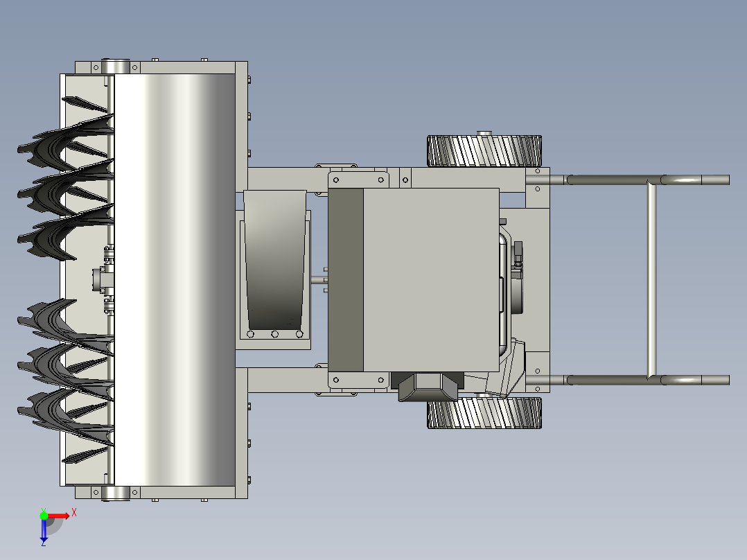
Task: Click the red X axis arrow of the triad
Action: pyautogui.click(x=58, y=516)
